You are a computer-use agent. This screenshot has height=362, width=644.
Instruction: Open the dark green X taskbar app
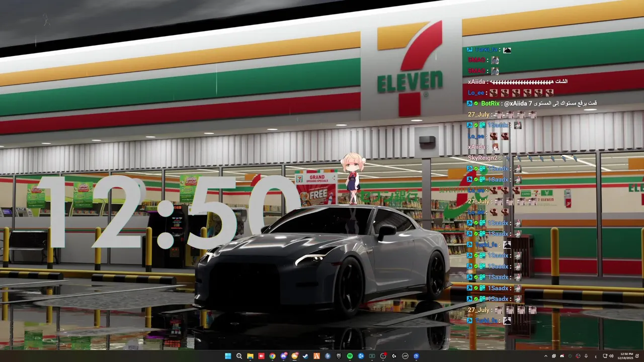coord(372,356)
